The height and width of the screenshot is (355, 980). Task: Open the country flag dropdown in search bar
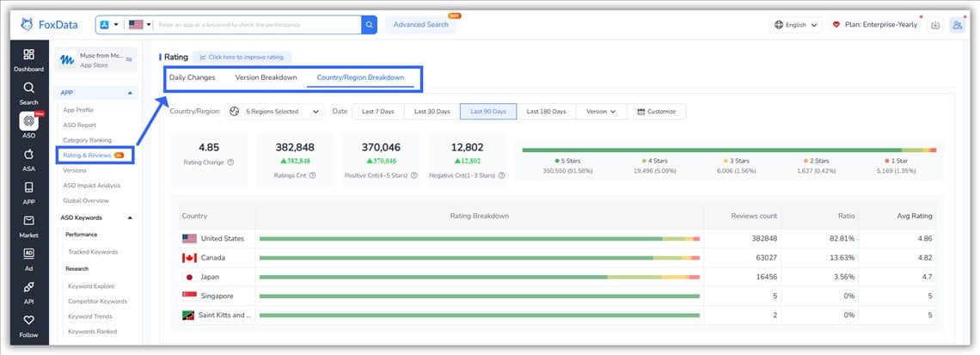pyautogui.click(x=140, y=25)
